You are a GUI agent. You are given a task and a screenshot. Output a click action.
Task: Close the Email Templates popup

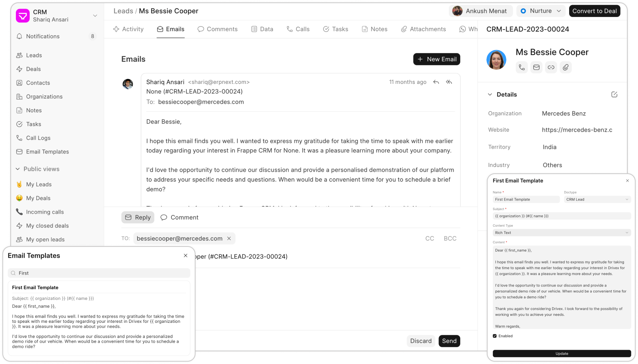pyautogui.click(x=186, y=256)
